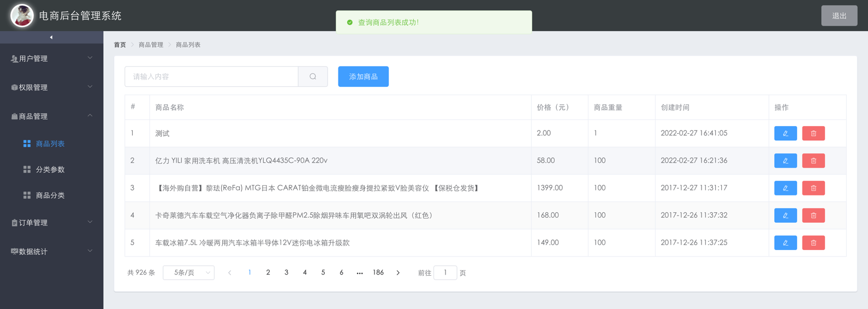Viewport: 868px width, 309px height.
Task: Click the pagination ellipsis more pages
Action: [x=360, y=273]
